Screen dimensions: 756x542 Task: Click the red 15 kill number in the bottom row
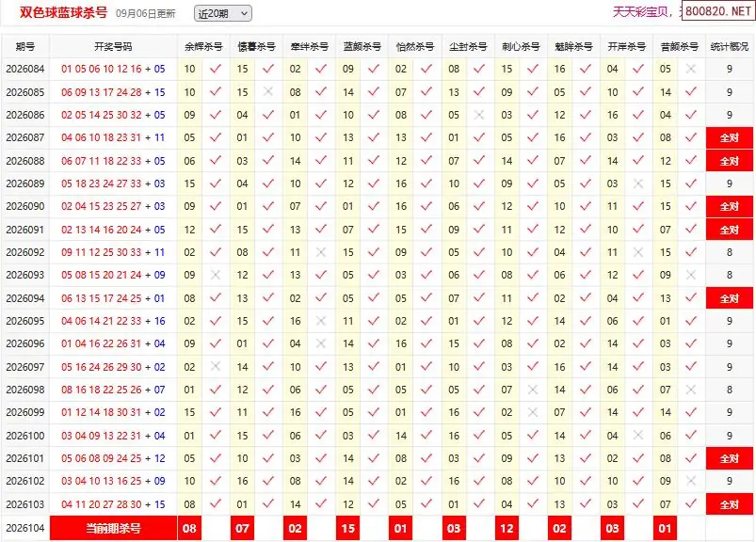coord(348,529)
